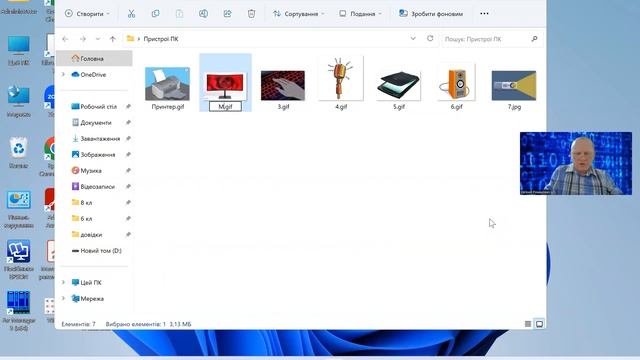Unpin Завантаження pin icon
Image resolution: width=640 pixels, height=360 pixels.
pos(128,139)
